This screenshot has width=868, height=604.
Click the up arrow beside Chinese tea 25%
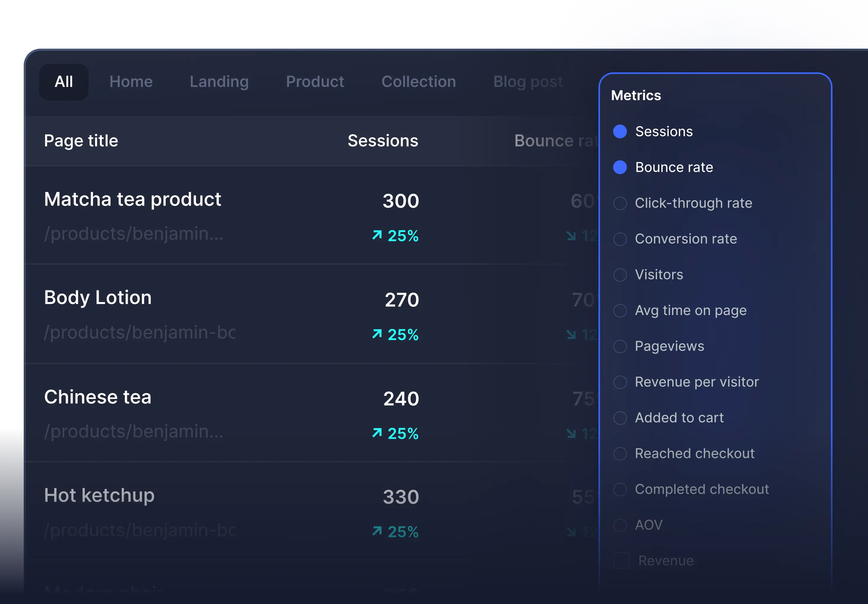click(377, 433)
